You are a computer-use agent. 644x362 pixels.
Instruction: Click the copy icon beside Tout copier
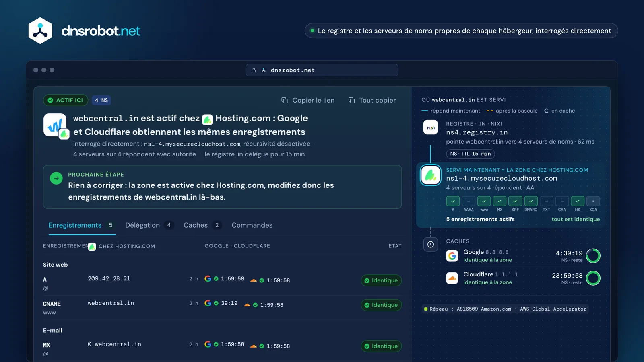(351, 100)
